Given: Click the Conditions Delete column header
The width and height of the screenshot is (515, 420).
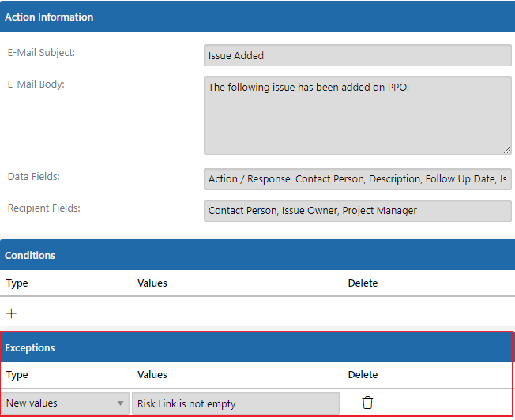Looking at the screenshot, I should (x=363, y=283).
